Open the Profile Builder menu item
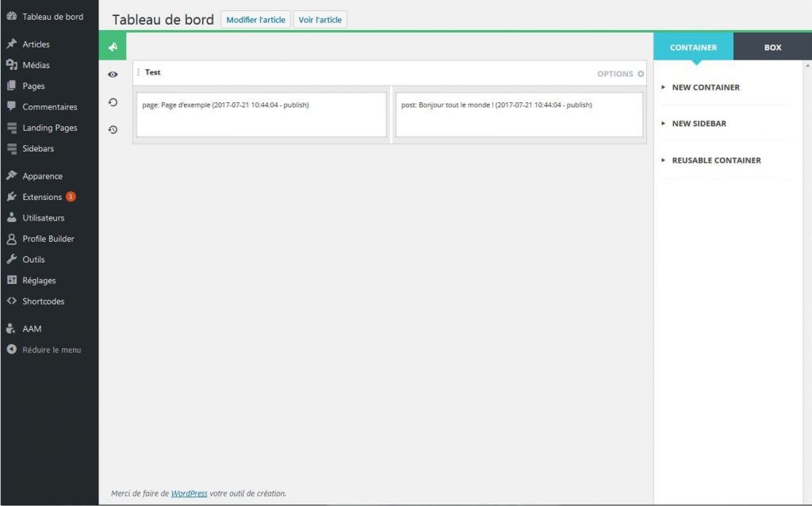The image size is (812, 506). coord(49,239)
